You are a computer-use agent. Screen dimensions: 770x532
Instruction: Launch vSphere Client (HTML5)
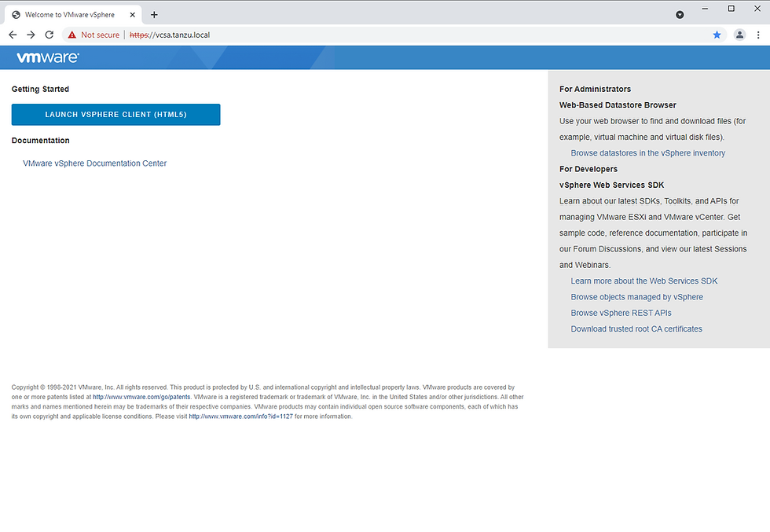pyautogui.click(x=116, y=115)
